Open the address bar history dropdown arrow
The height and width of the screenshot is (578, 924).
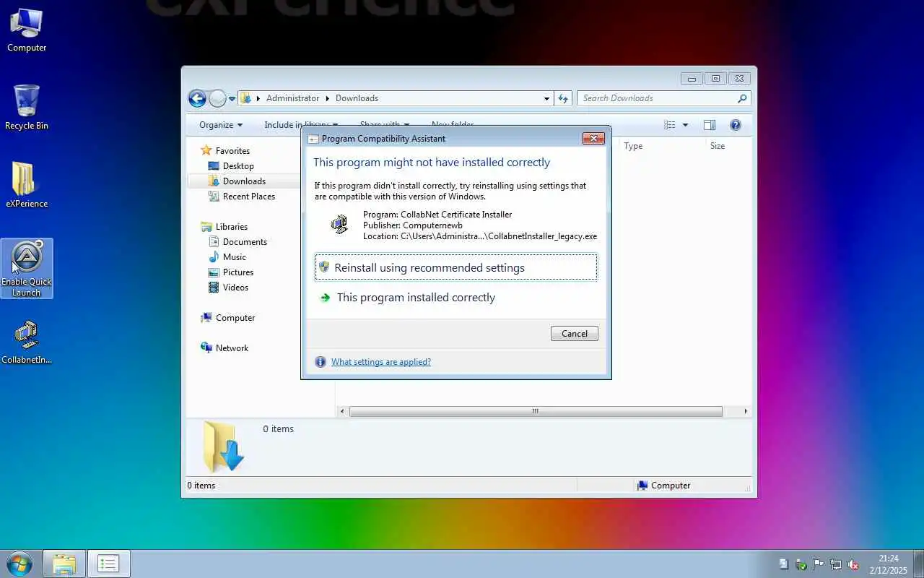(546, 98)
